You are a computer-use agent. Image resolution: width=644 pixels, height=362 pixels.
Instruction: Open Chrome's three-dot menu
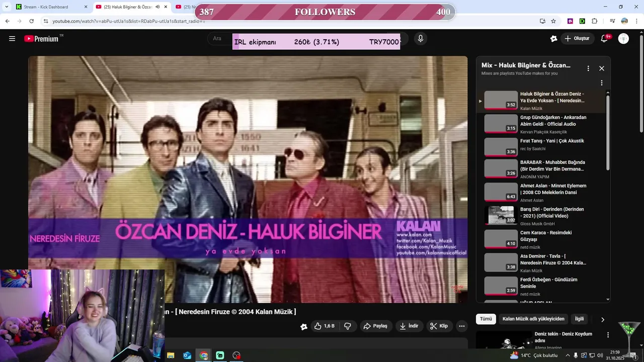(x=637, y=21)
